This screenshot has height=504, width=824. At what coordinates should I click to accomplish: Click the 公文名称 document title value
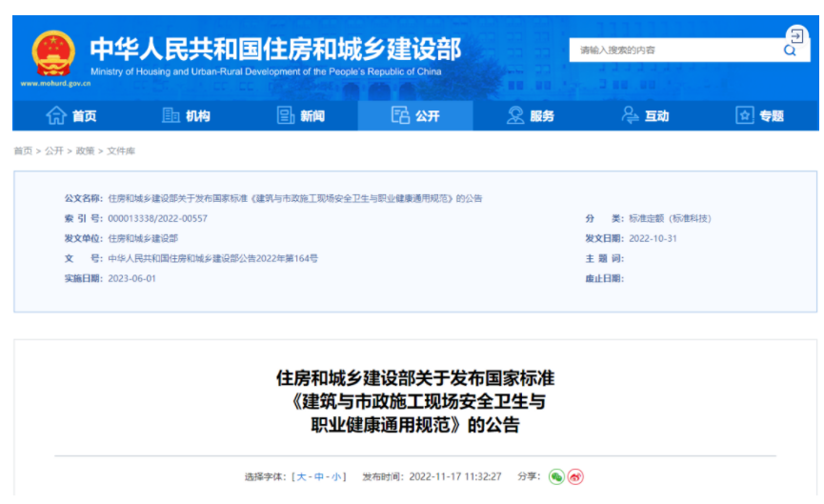[294, 198]
